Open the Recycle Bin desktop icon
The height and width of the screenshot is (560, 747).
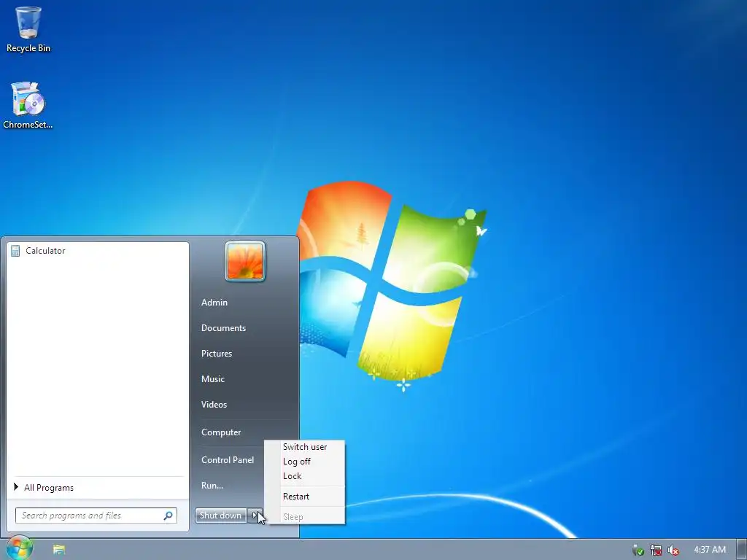pos(28,28)
